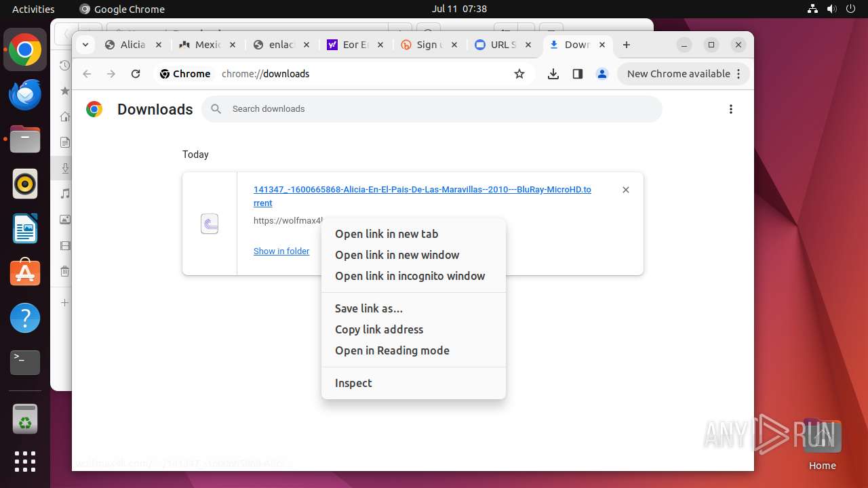Viewport: 868px width, 488px height.
Task: Remove the torrent download from list
Action: (x=626, y=190)
